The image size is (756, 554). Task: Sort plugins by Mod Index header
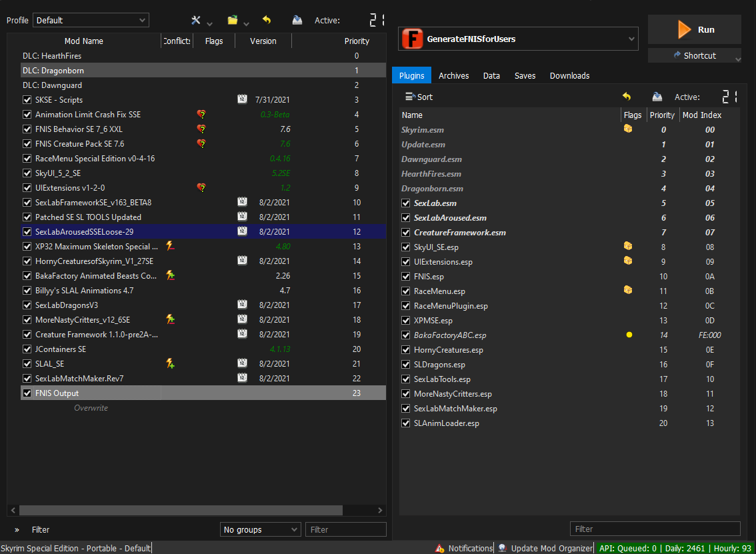point(701,115)
